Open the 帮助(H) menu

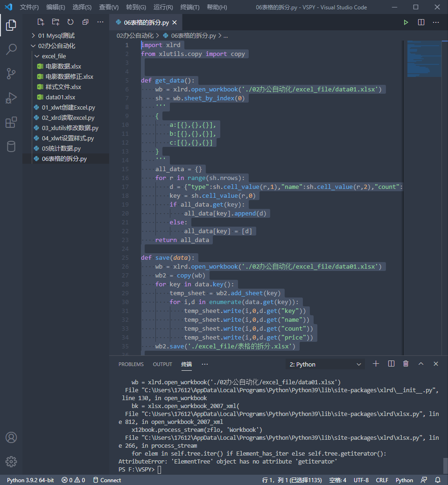tap(217, 7)
